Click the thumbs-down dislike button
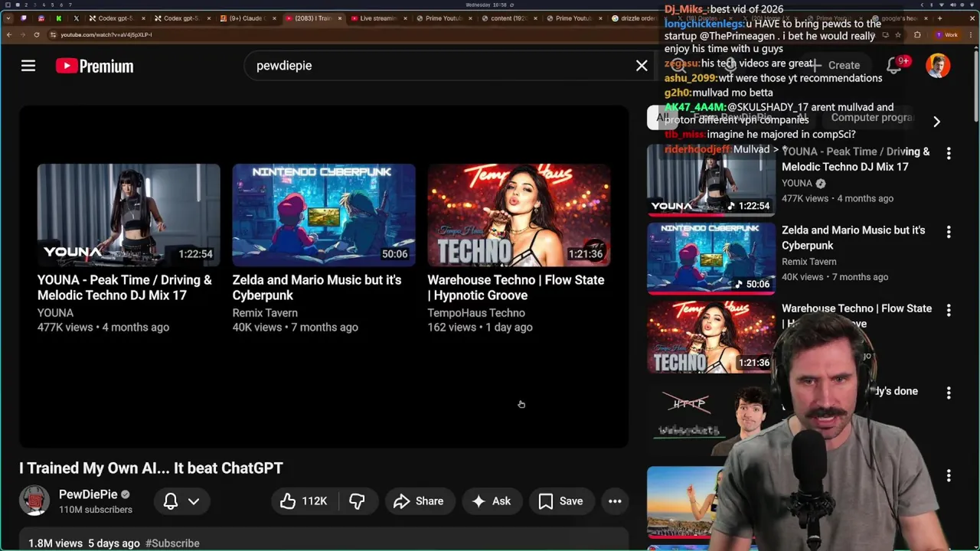This screenshot has height=551, width=980. point(357,501)
